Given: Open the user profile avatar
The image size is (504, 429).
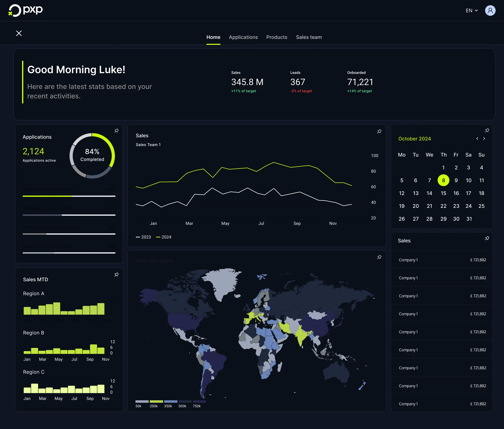Looking at the screenshot, I should click(490, 10).
